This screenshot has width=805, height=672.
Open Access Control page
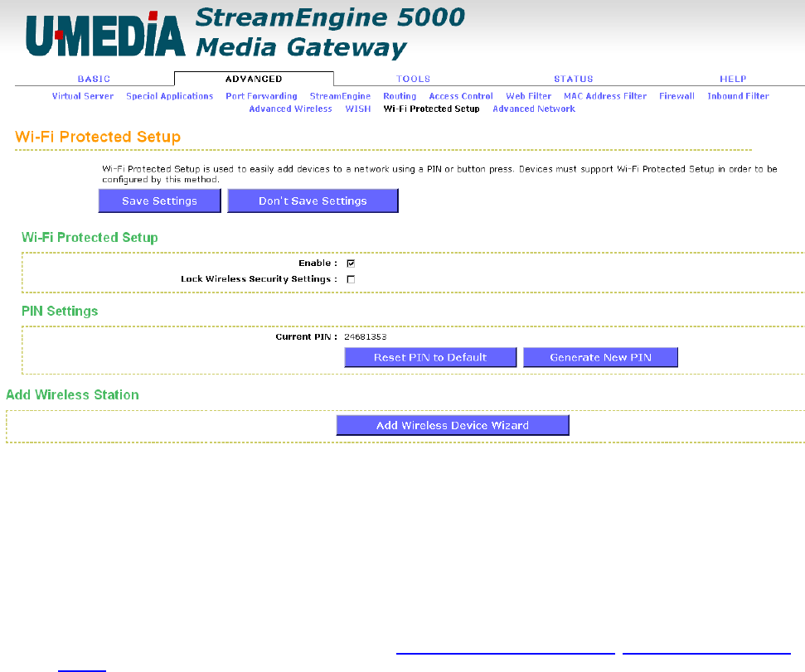pos(460,96)
